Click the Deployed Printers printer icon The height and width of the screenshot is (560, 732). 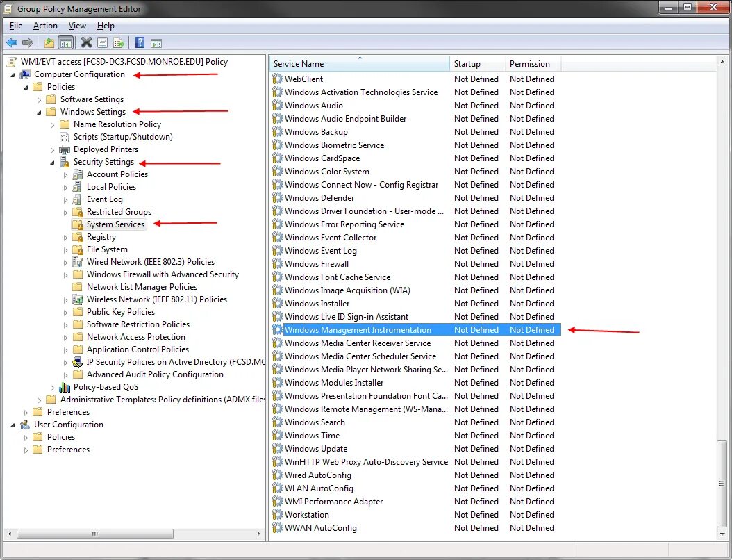pyautogui.click(x=65, y=149)
